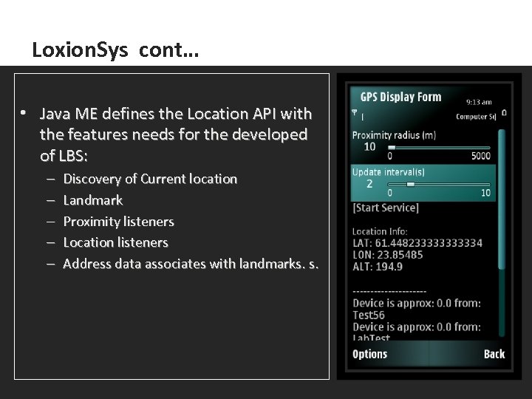Click the Discovery of Current location bullet
Image resolution: width=532 pixels, height=399 pixels.
150,179
